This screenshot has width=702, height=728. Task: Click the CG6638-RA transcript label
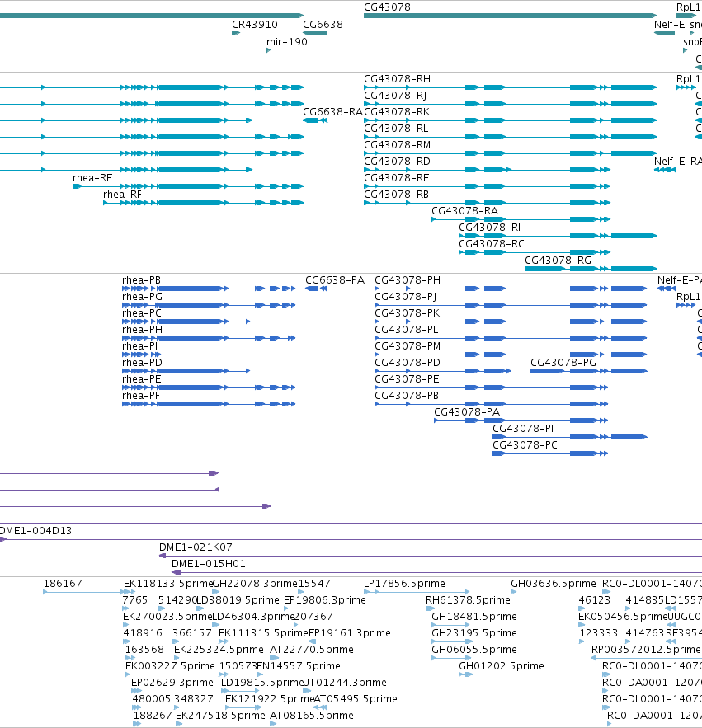coord(332,112)
